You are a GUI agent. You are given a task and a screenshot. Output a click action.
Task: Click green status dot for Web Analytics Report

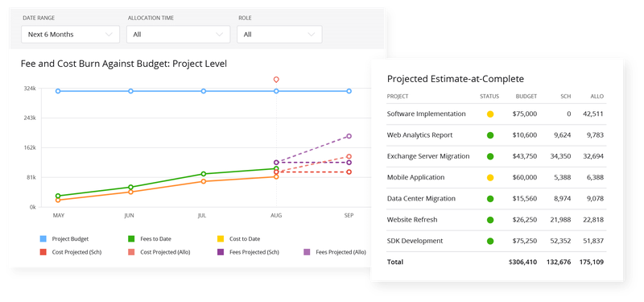[490, 135]
